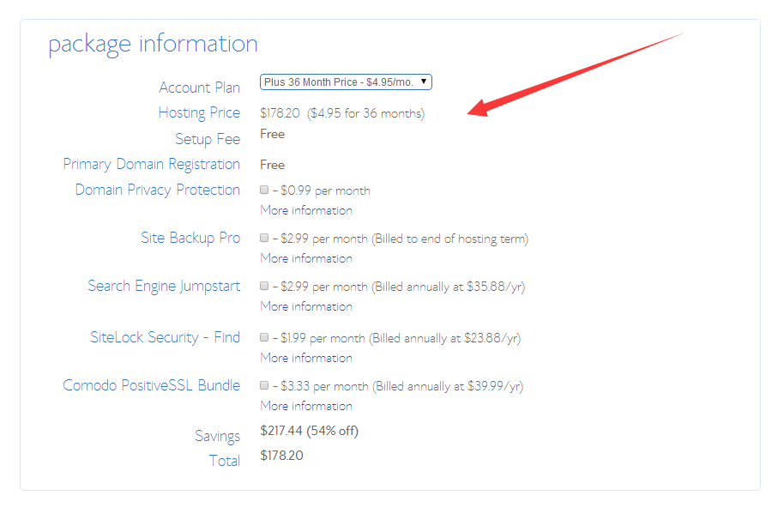Screen dimensions: 778x532
Task: Click the Hosting Price label
Action: pos(199,112)
